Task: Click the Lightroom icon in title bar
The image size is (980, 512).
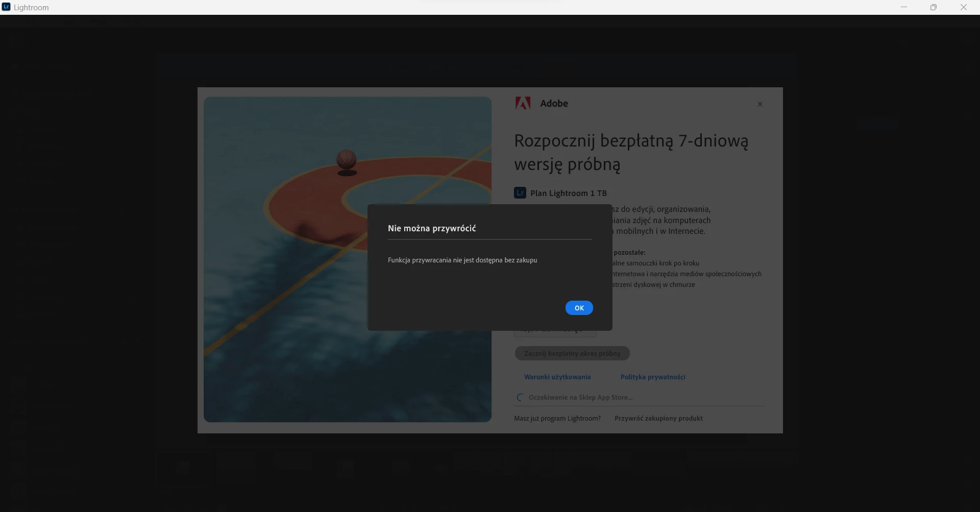Action: (x=6, y=7)
